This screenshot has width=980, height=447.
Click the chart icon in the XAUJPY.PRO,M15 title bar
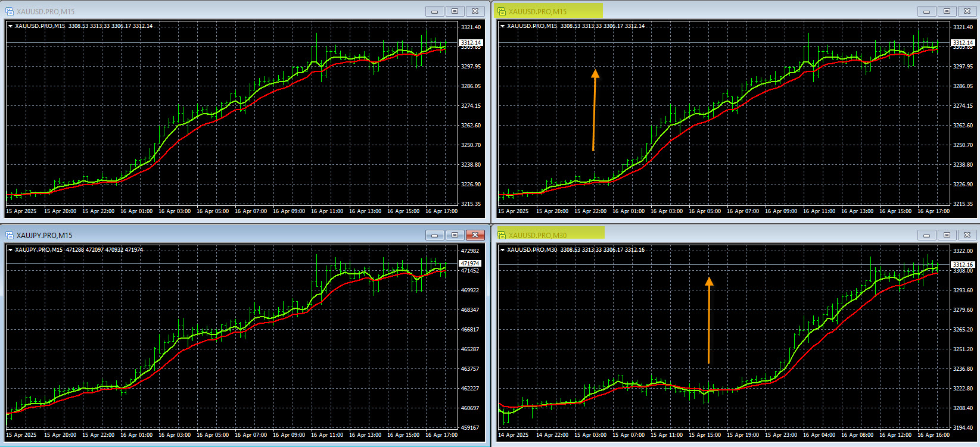coord(10,235)
